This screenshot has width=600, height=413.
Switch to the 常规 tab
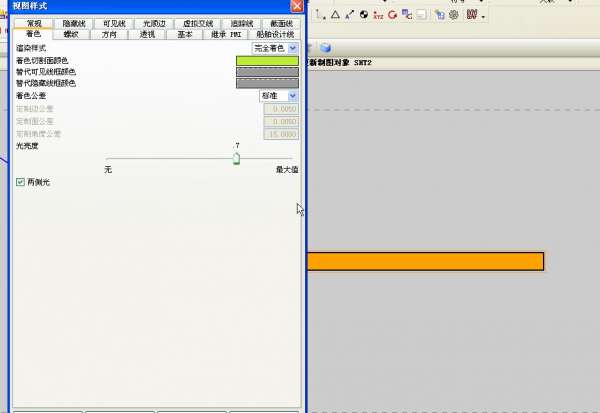coord(34,23)
